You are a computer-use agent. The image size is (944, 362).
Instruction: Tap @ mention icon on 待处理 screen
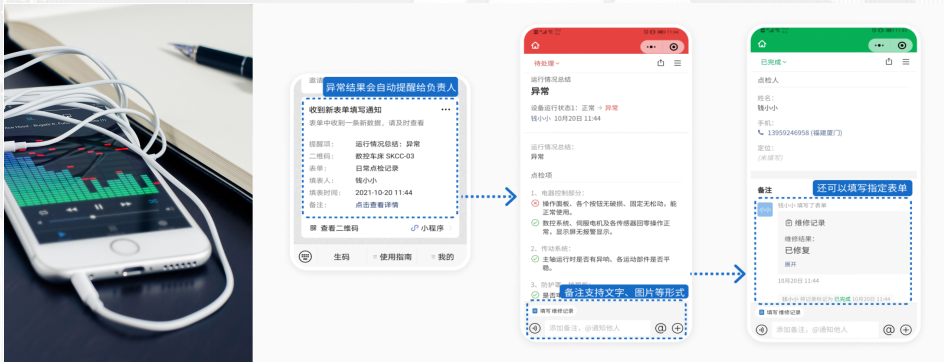660,328
